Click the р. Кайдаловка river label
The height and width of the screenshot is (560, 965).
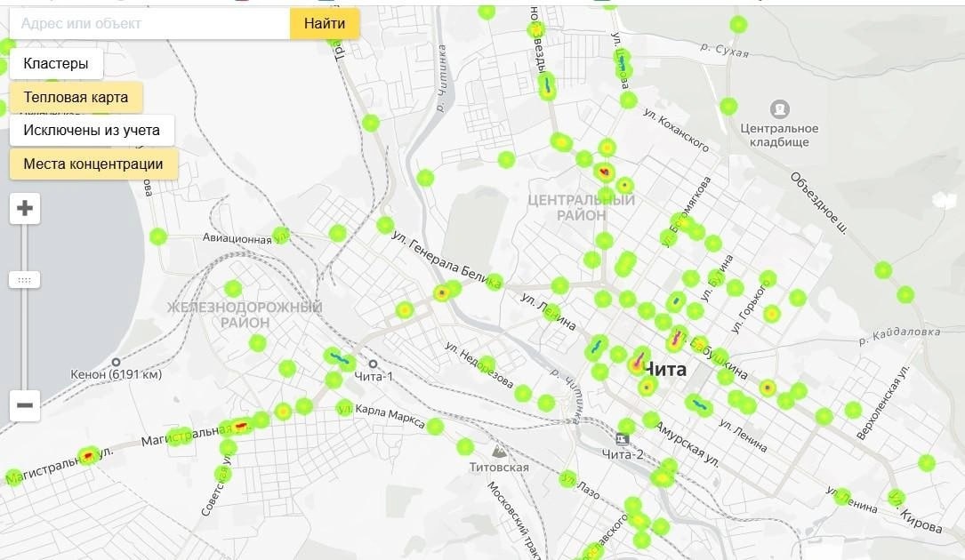[900, 335]
